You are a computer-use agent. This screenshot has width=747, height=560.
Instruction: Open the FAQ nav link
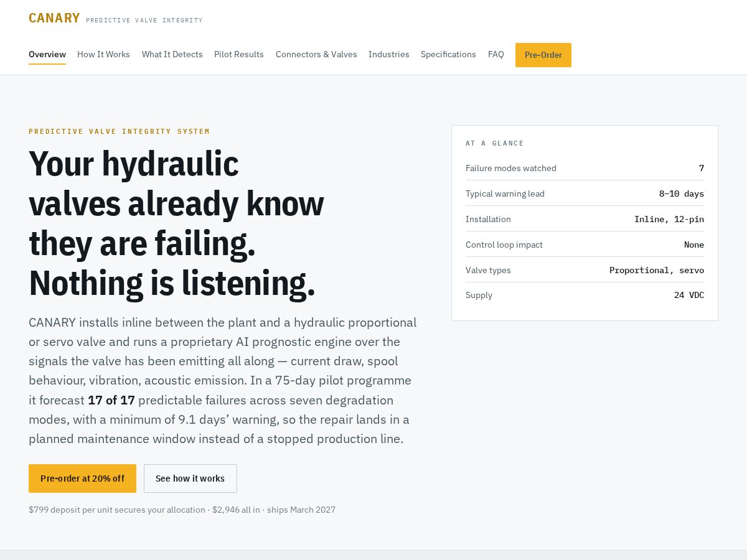(x=496, y=55)
